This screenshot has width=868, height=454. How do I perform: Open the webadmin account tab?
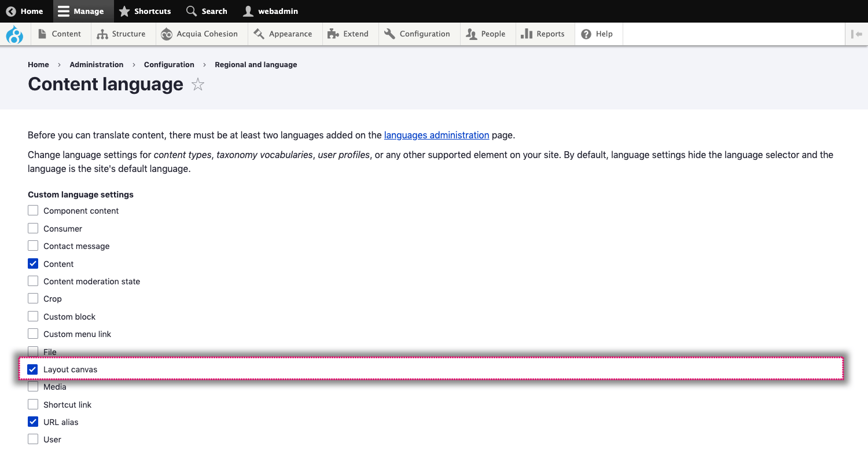(x=271, y=11)
